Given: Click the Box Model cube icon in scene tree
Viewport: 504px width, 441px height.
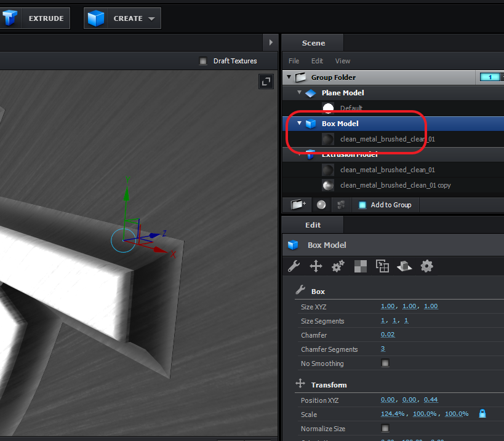Looking at the screenshot, I should (311, 124).
